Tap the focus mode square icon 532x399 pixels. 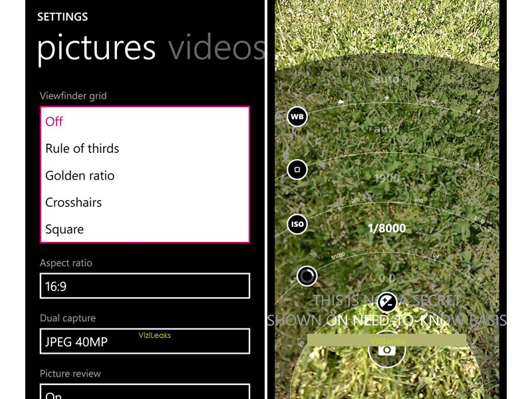click(297, 170)
